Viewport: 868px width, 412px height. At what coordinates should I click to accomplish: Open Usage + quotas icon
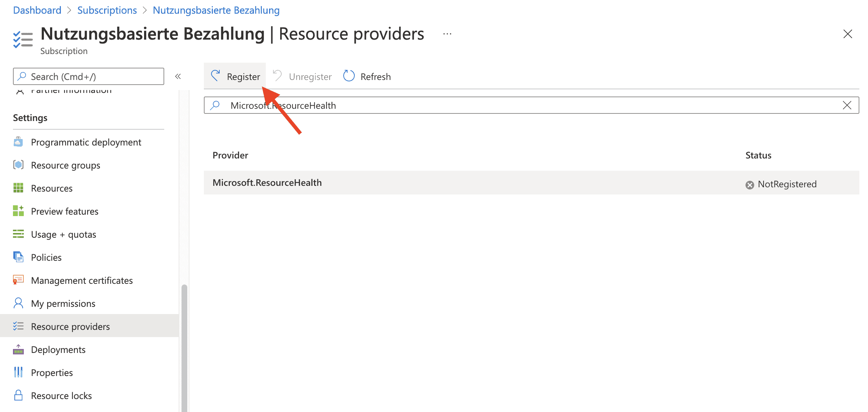click(x=18, y=234)
